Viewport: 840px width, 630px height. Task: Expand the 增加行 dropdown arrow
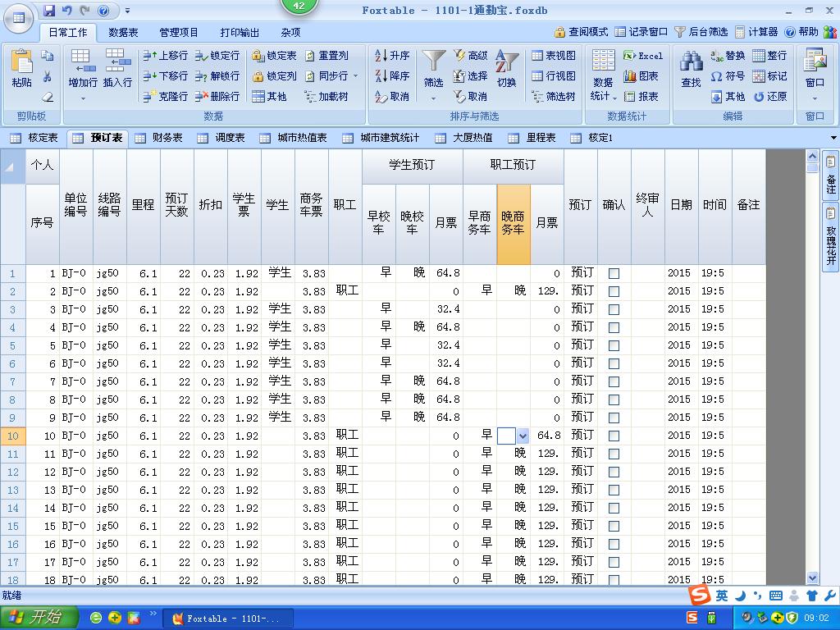click(83, 98)
